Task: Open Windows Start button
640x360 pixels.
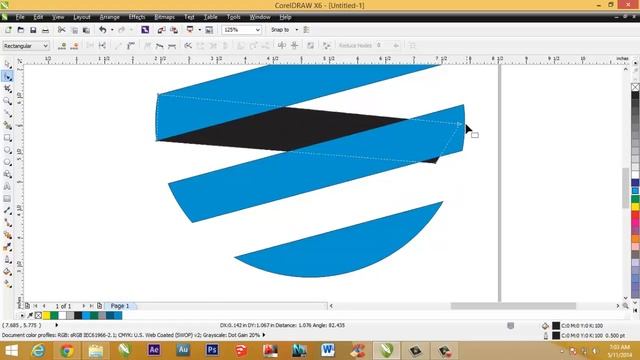Action: (11, 351)
